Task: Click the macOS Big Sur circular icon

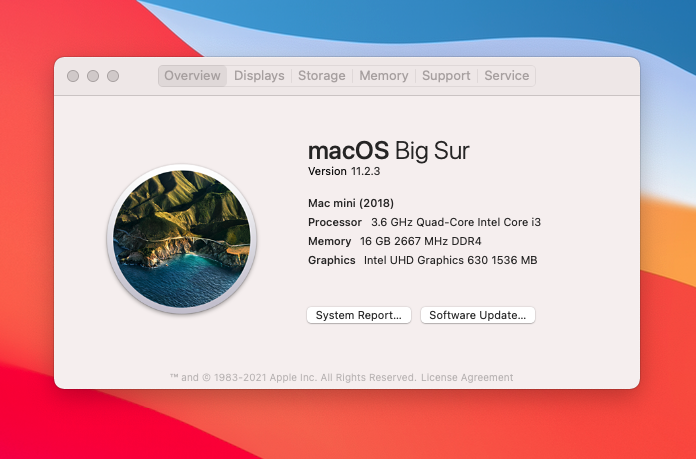Action: pyautogui.click(x=182, y=239)
